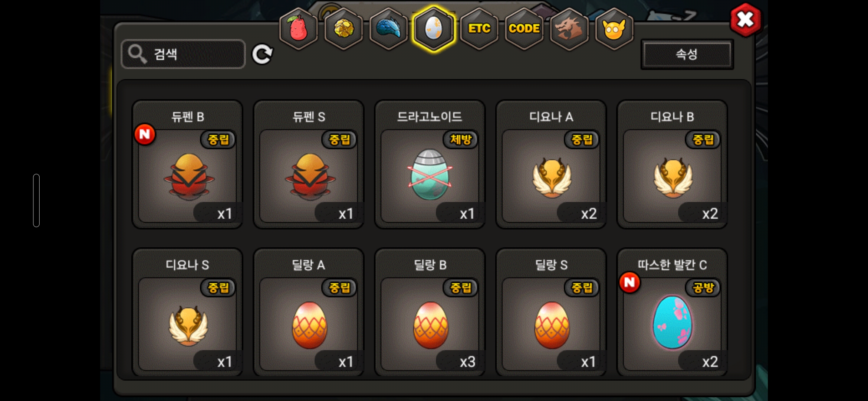Click the 검색 search input field
The height and width of the screenshot is (401, 868).
[183, 54]
